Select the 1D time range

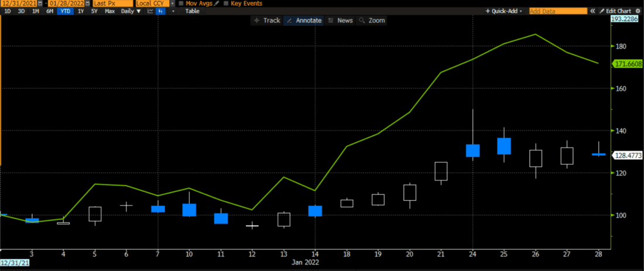(8, 11)
